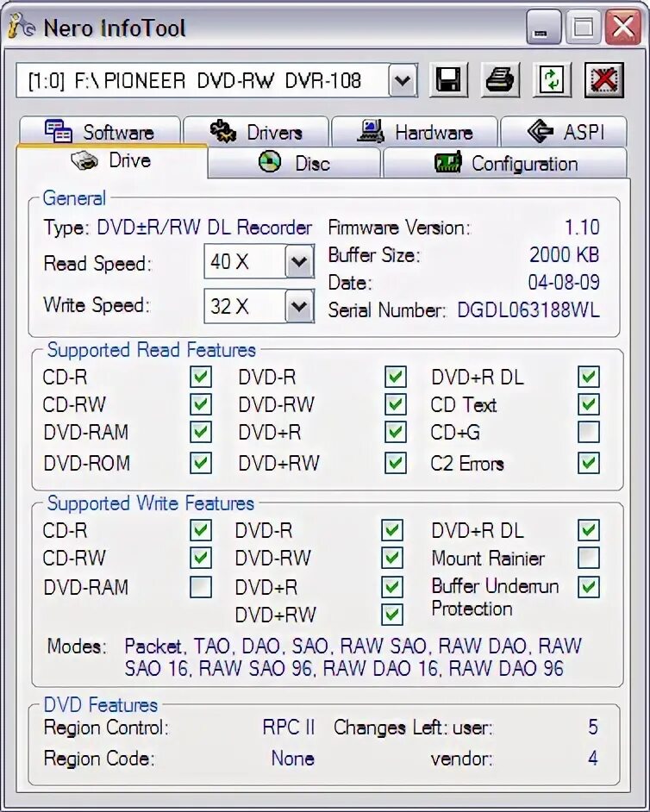Click the Nero InfoTool title bar icon
Screen dimensions: 650x812
tap(22, 27)
